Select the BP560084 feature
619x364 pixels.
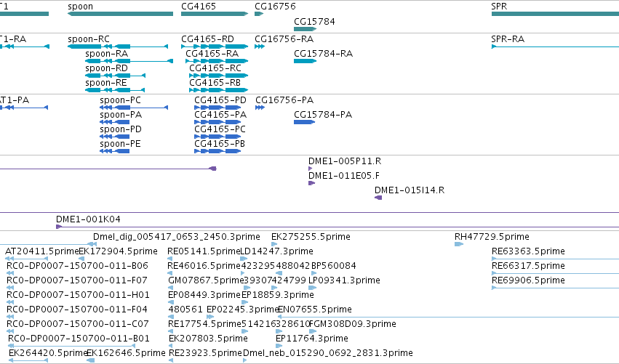(334, 266)
